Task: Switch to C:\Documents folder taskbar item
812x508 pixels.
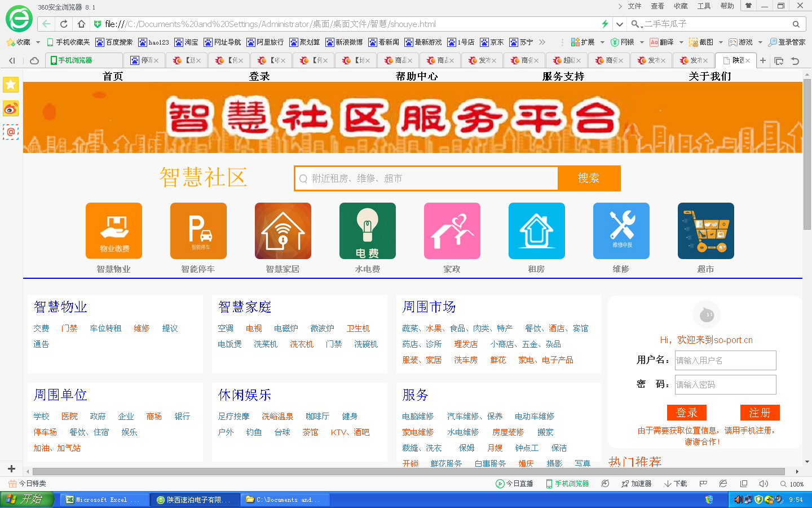Action: [x=284, y=500]
